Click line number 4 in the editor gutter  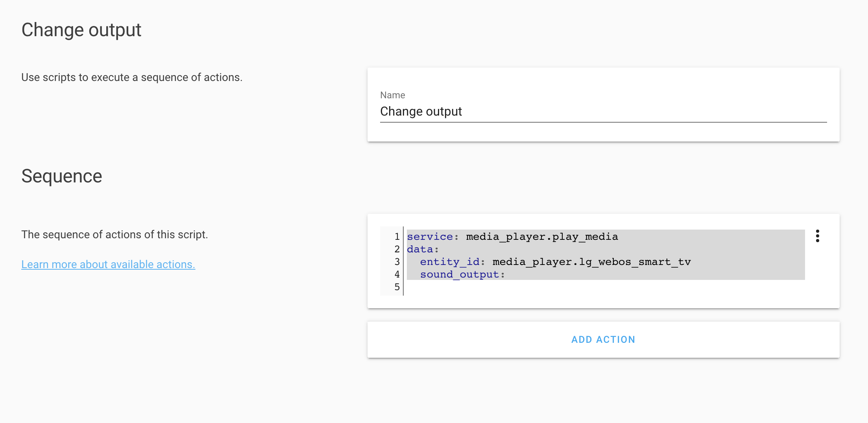pyautogui.click(x=397, y=274)
